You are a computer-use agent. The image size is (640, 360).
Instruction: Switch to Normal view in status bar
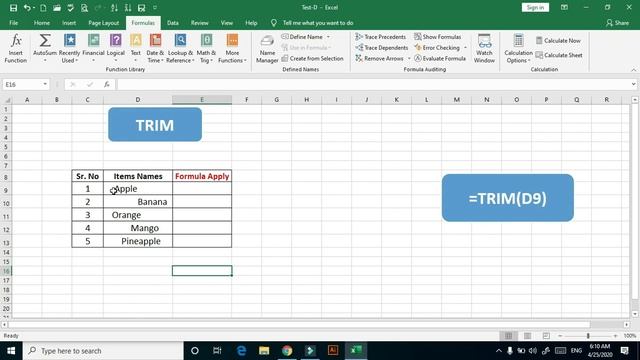508,336
